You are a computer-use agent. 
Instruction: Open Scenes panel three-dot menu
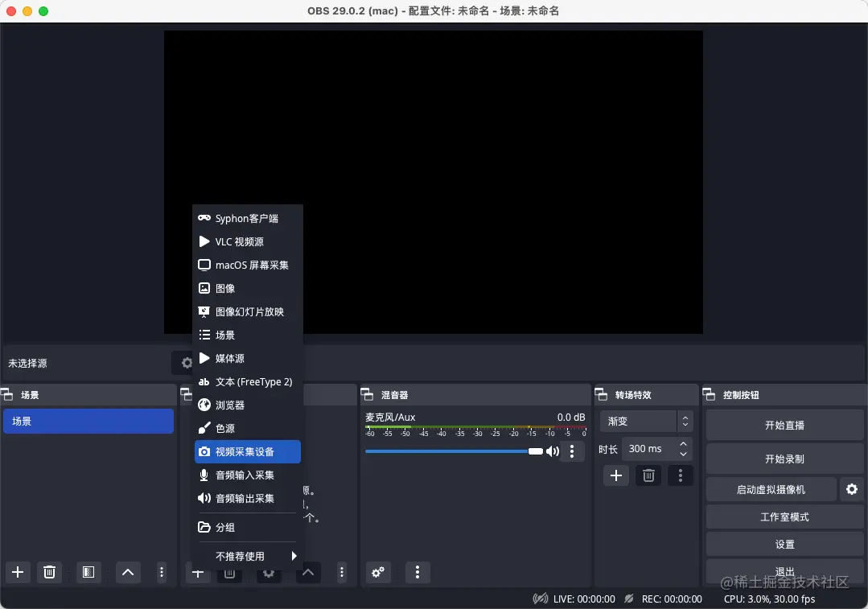pos(162,572)
